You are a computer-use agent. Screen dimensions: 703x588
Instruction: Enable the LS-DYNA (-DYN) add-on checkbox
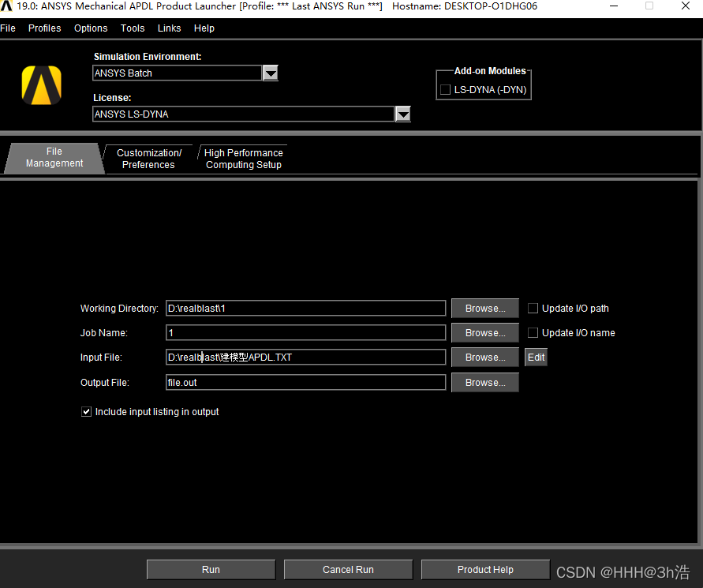click(x=445, y=90)
